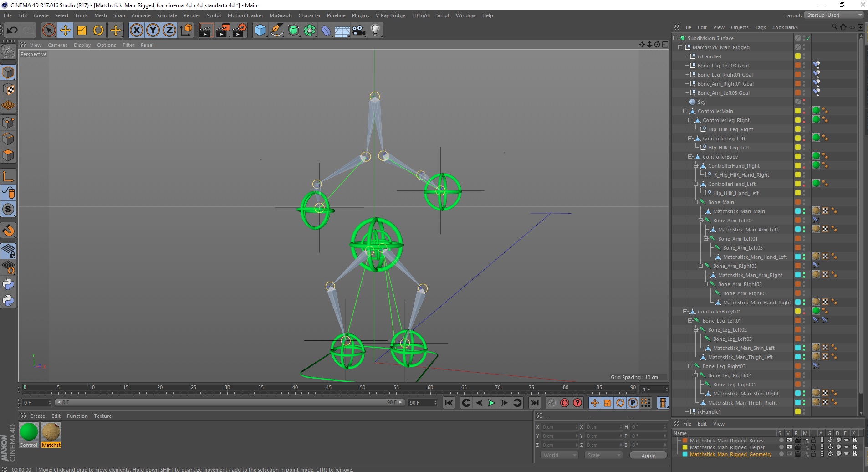Viewport: 868px width, 472px height.
Task: Toggle Z axis lock
Action: (x=169, y=30)
